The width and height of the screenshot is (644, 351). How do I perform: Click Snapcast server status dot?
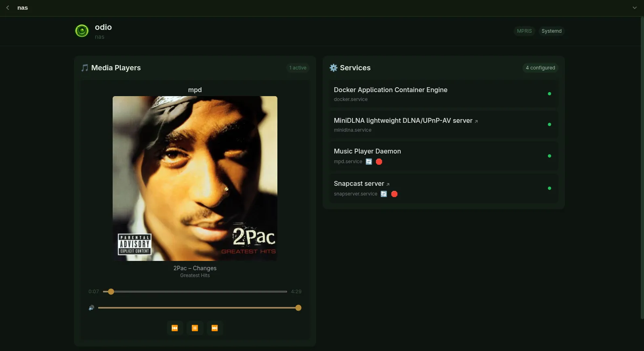(549, 188)
